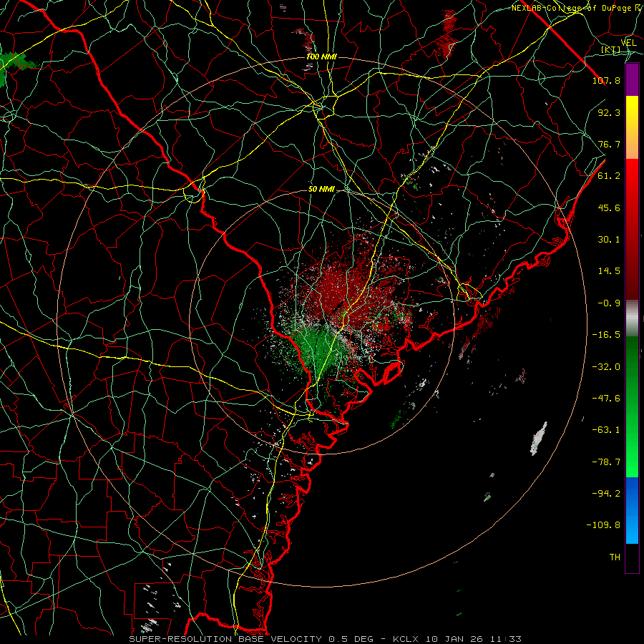Click the -94.2 velocity scale value
Image resolution: width=644 pixels, height=644 pixels.
point(606,494)
